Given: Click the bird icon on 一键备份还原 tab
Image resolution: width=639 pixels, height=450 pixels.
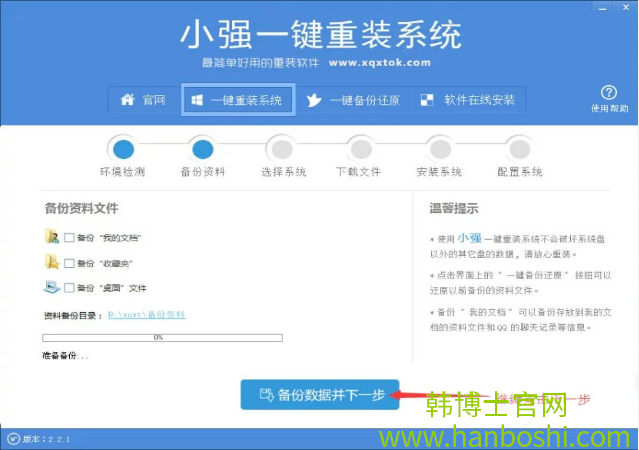Looking at the screenshot, I should click(x=314, y=100).
